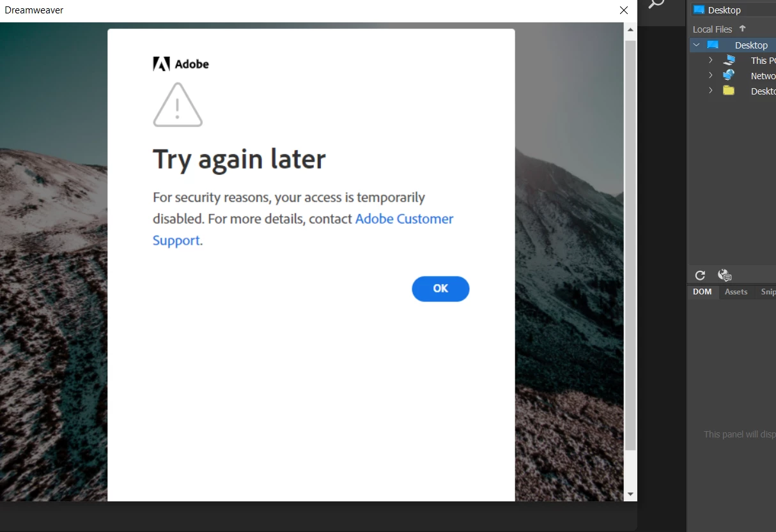Image resolution: width=776 pixels, height=532 pixels.
Task: Click the Adobe logo in the dialog
Action: point(181,64)
